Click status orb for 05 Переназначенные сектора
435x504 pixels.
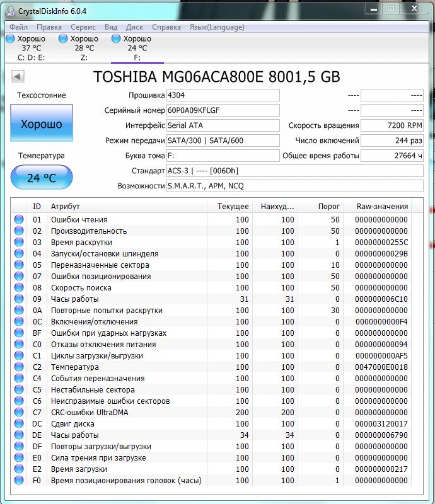click(19, 265)
